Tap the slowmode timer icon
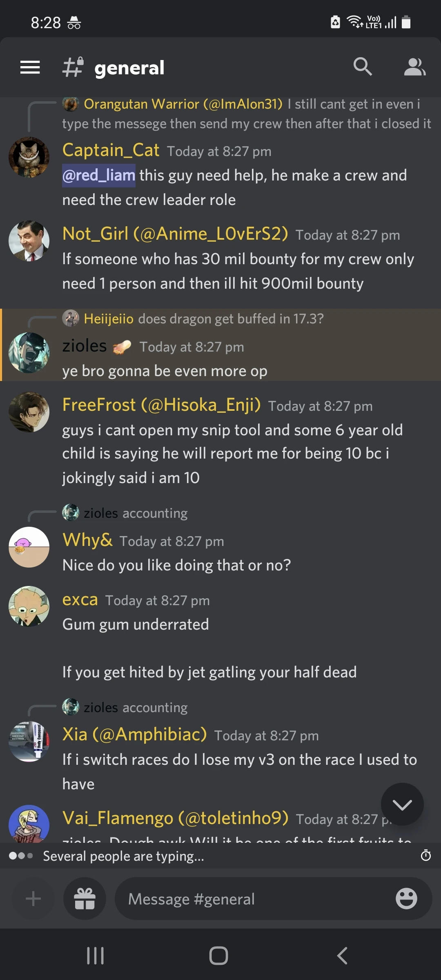 point(426,855)
